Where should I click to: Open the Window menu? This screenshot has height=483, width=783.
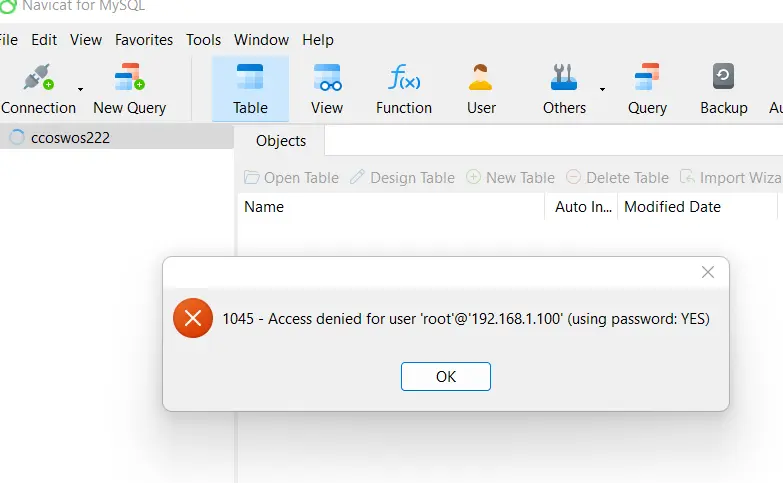pyautogui.click(x=262, y=40)
